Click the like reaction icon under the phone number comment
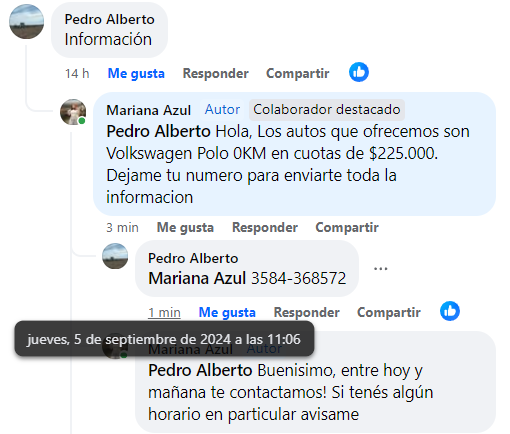The width and height of the screenshot is (510, 434). coord(450,311)
